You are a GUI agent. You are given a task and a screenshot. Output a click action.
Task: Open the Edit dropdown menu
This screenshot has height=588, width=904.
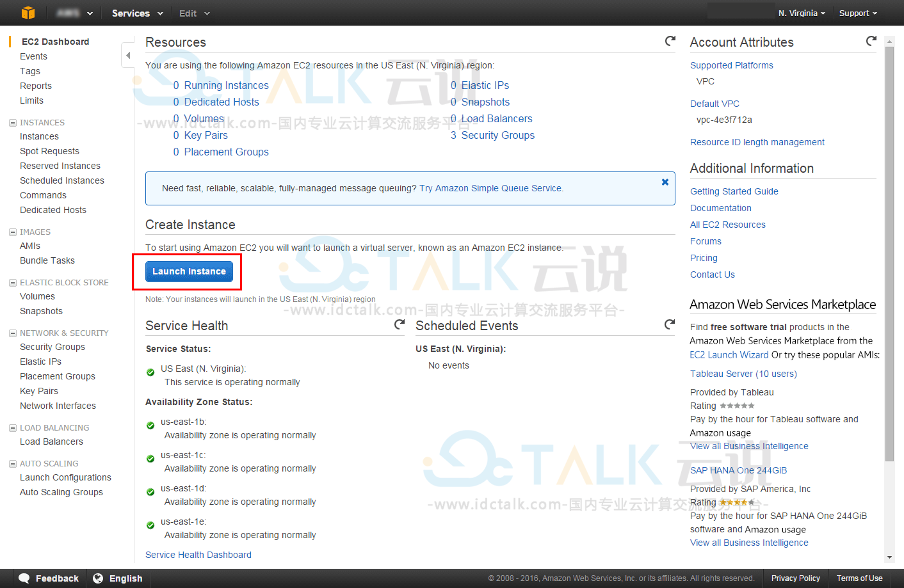click(194, 13)
